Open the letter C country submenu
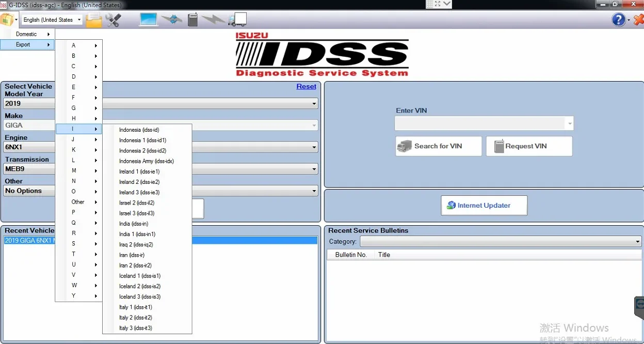The width and height of the screenshot is (644, 344). coord(79,66)
